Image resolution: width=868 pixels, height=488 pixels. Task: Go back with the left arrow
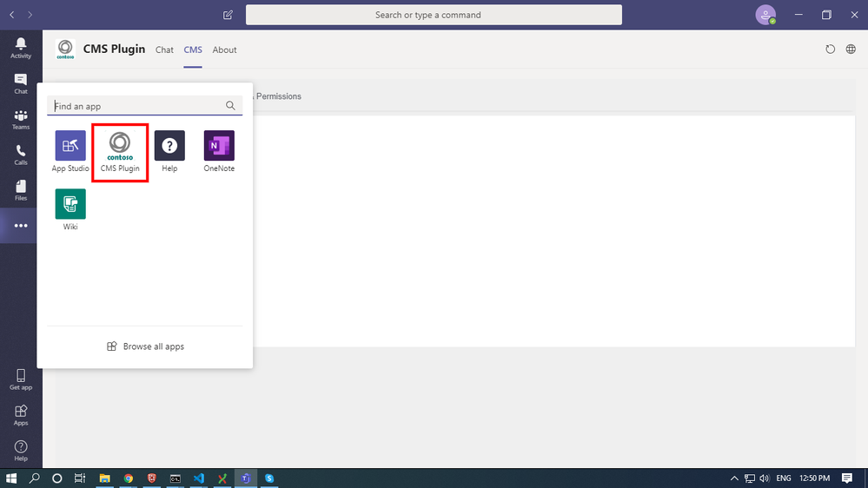coord(12,15)
